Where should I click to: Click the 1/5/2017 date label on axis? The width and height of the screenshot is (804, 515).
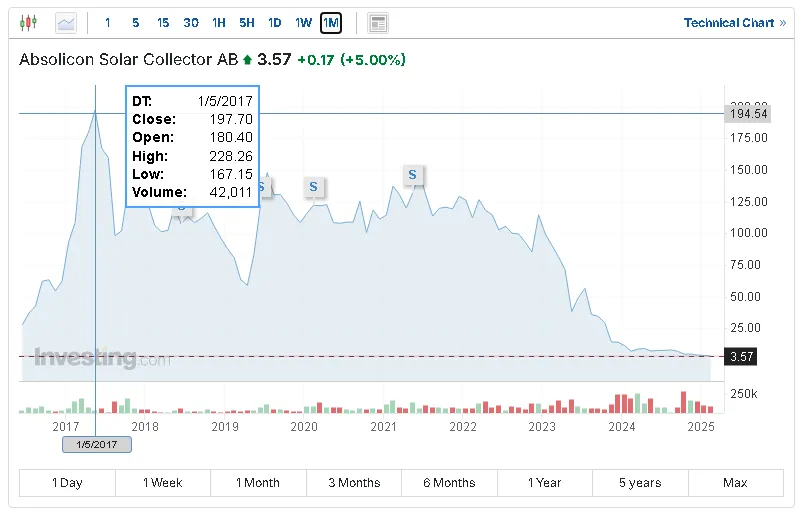[x=97, y=445]
